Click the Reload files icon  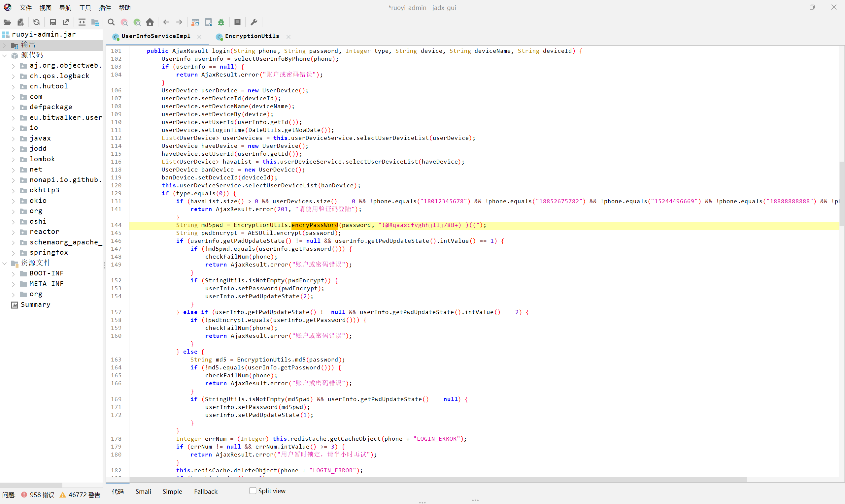(36, 22)
